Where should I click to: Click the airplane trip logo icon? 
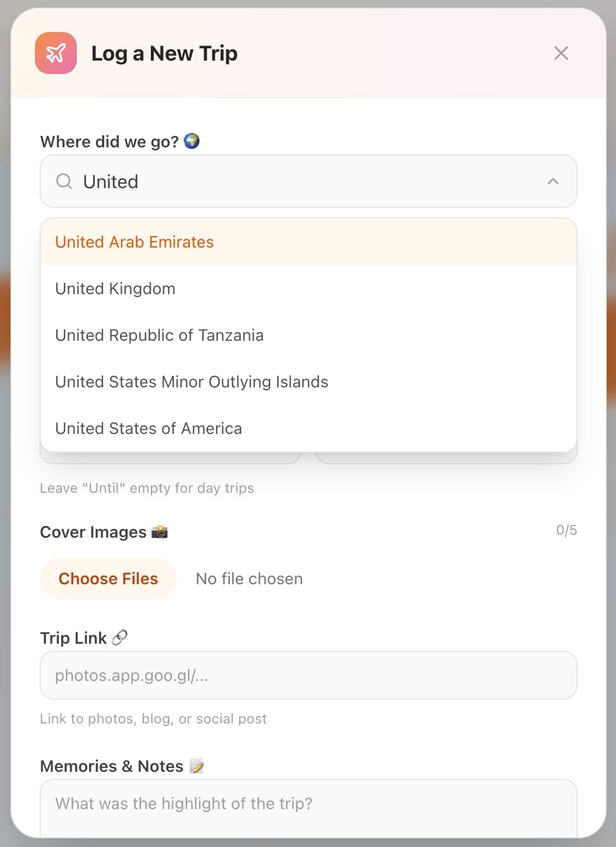tap(56, 53)
